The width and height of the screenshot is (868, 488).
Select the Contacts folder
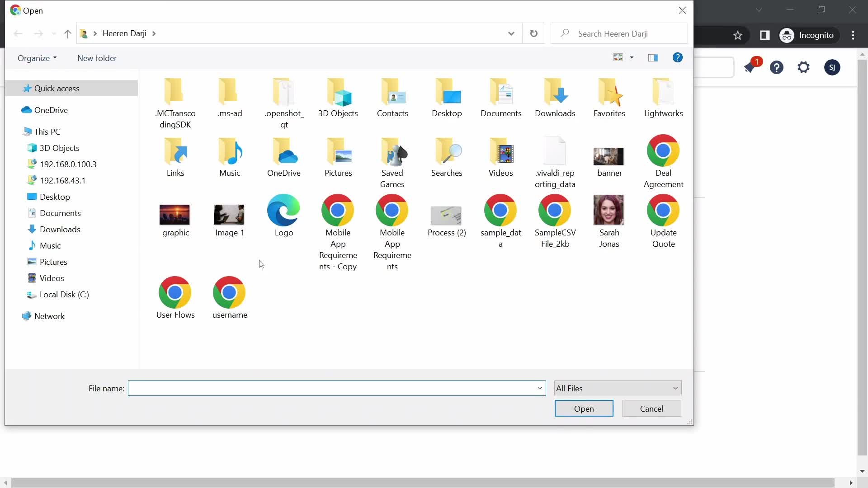click(392, 98)
